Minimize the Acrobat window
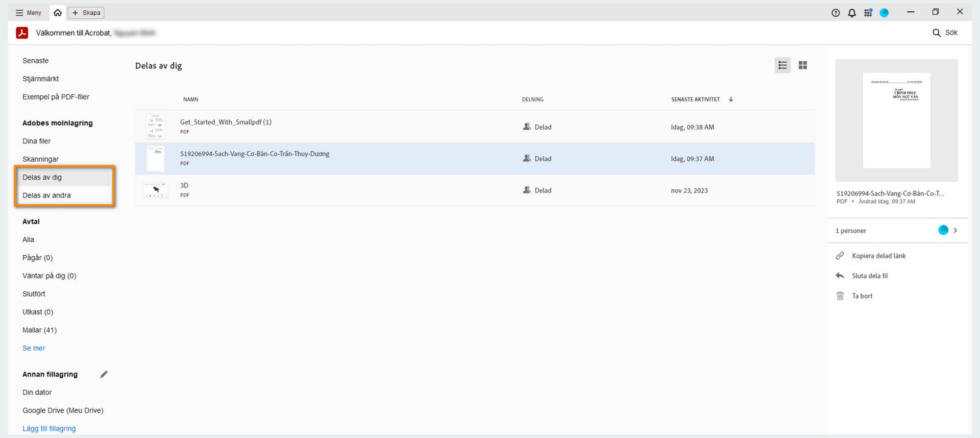Viewport: 980px width, 438px height. pos(911,12)
